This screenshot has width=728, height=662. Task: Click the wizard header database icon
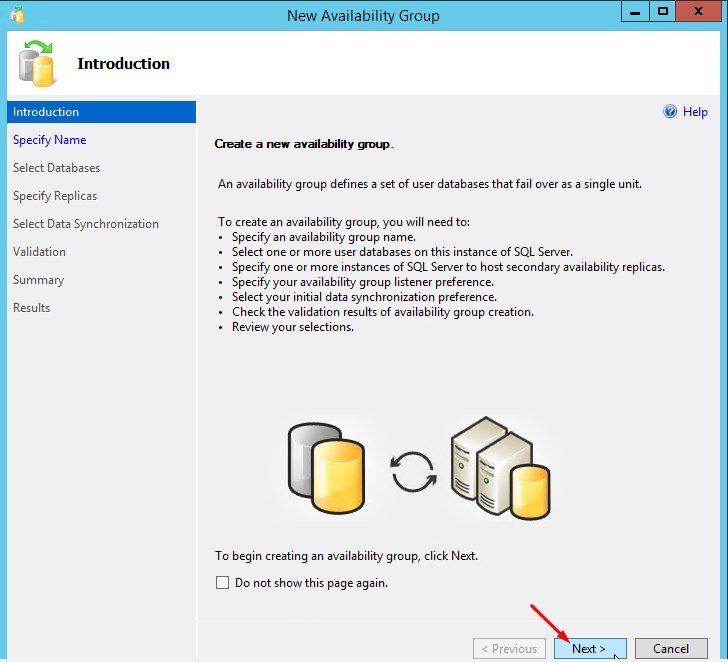[38, 63]
